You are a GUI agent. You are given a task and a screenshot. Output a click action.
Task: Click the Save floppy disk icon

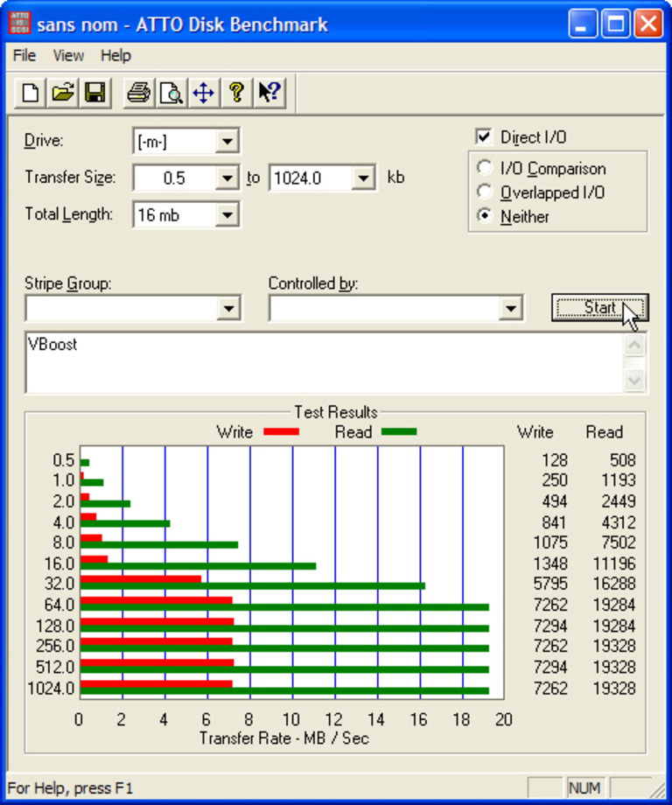95,94
